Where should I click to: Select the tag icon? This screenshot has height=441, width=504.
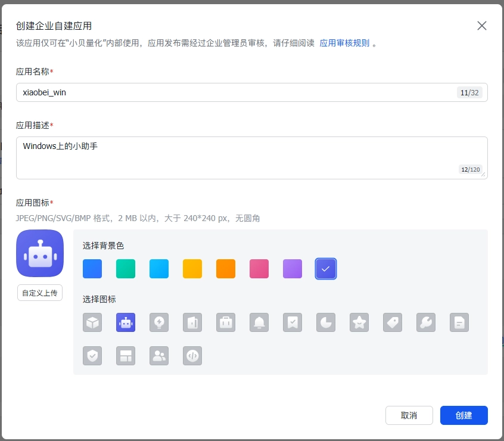(393, 322)
